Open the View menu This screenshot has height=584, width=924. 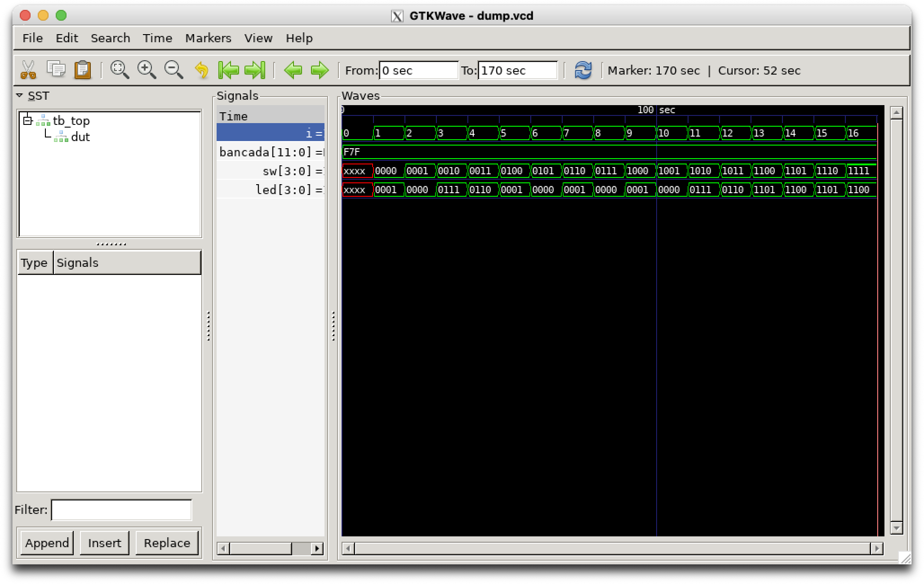(258, 38)
